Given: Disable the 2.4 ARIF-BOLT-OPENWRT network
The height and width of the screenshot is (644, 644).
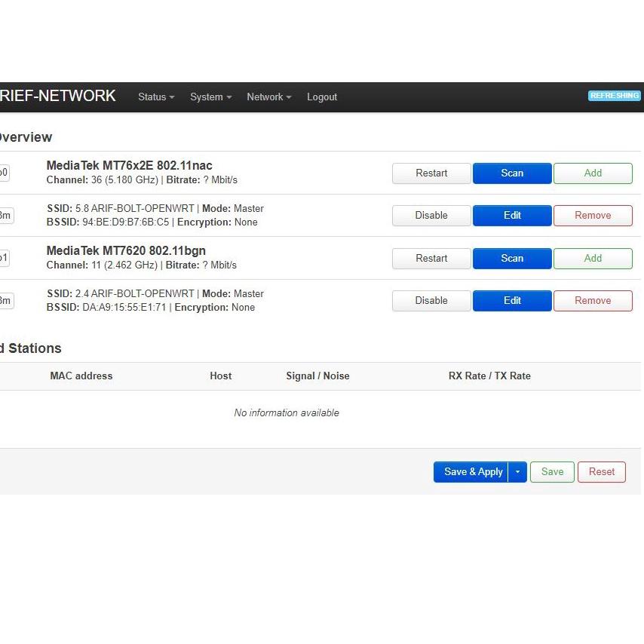Looking at the screenshot, I should pos(431,300).
